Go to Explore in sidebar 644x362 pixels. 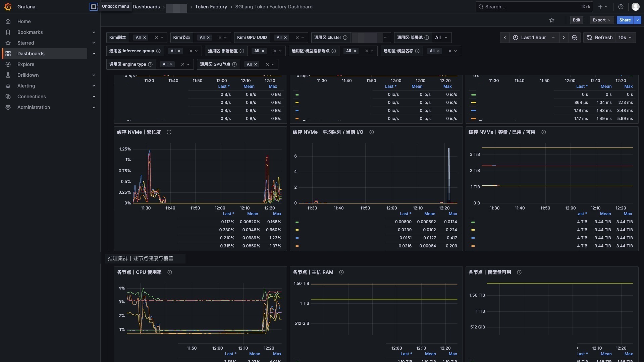pos(26,64)
